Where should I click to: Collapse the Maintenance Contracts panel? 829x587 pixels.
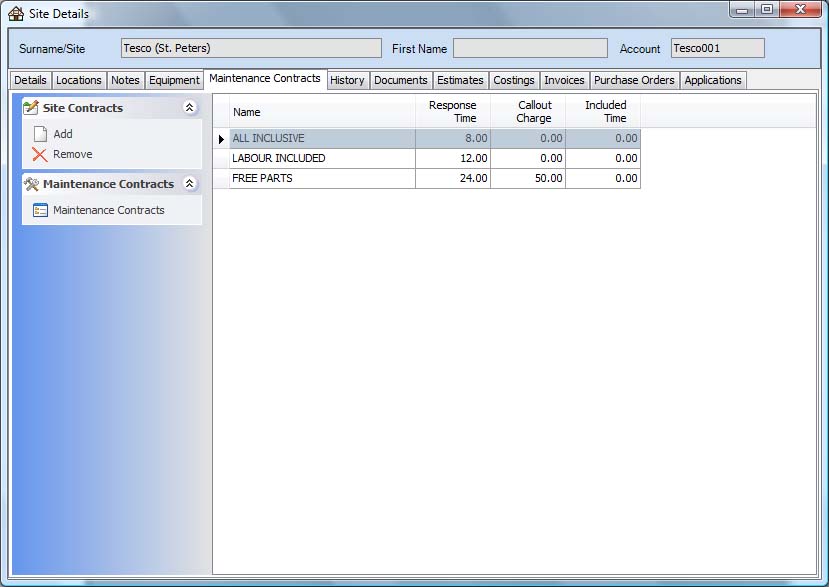189,184
